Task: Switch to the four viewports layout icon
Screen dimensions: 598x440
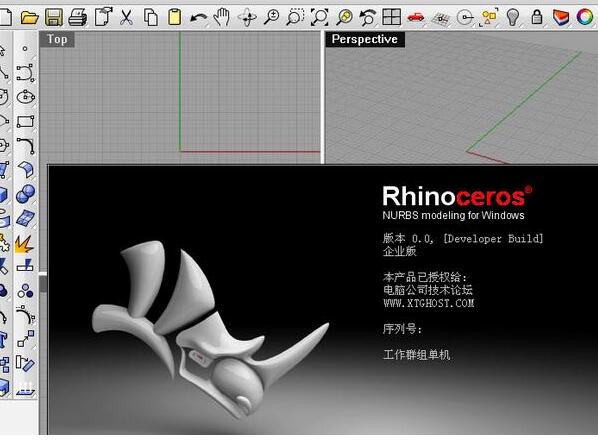Action: click(392, 17)
